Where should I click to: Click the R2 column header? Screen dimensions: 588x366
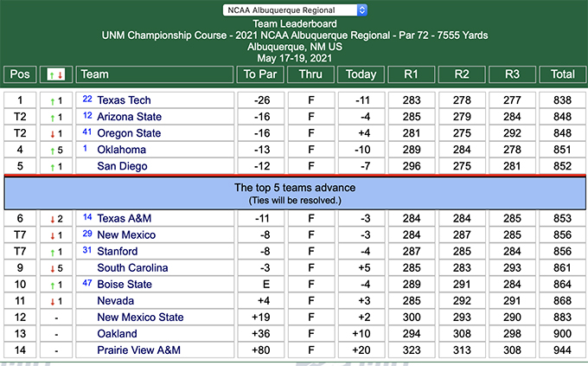pos(462,74)
